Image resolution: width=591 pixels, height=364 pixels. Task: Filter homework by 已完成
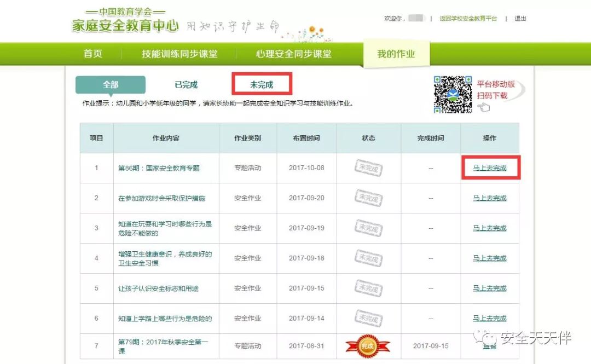tap(186, 84)
